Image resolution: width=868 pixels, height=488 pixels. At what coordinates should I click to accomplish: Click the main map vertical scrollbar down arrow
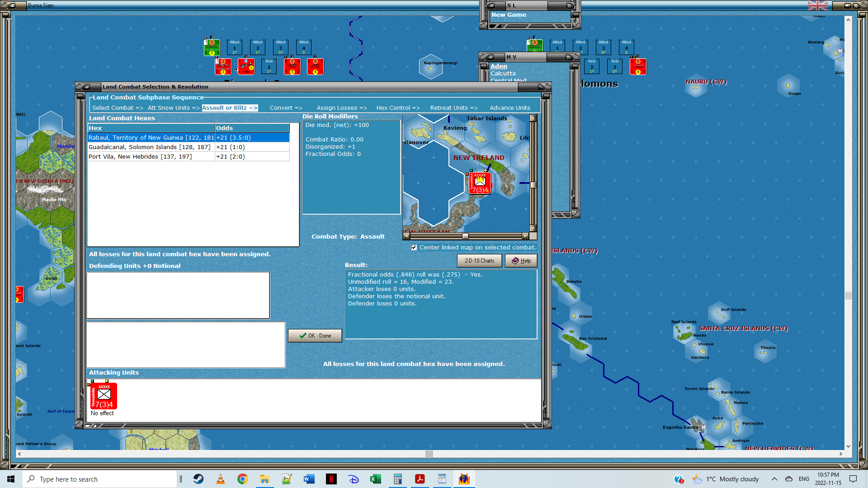[848, 446]
